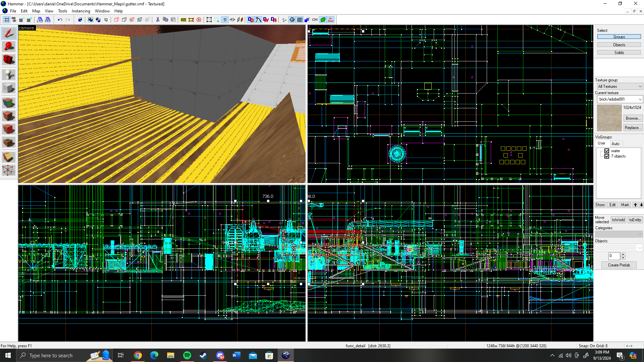Click the adobe001 texture preview

609,118
